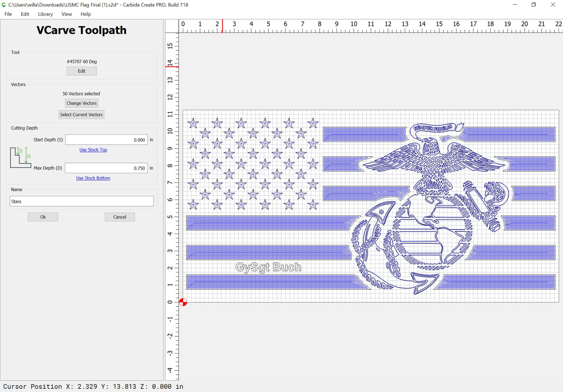
Task: Open the File menu
Action: [8, 14]
